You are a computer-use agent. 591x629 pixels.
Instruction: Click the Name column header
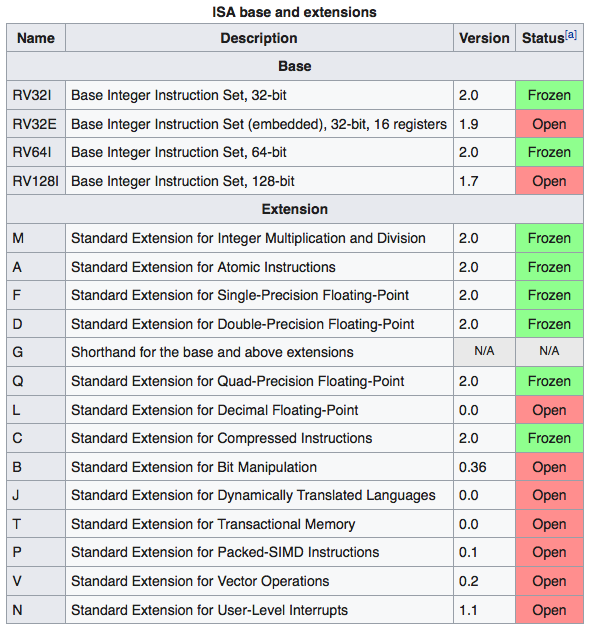pyautogui.click(x=36, y=38)
